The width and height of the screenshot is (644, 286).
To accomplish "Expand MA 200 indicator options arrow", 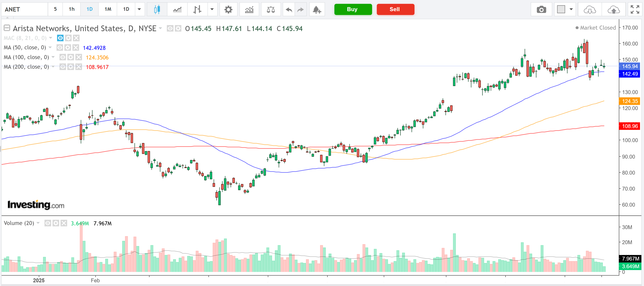I will click(53, 67).
